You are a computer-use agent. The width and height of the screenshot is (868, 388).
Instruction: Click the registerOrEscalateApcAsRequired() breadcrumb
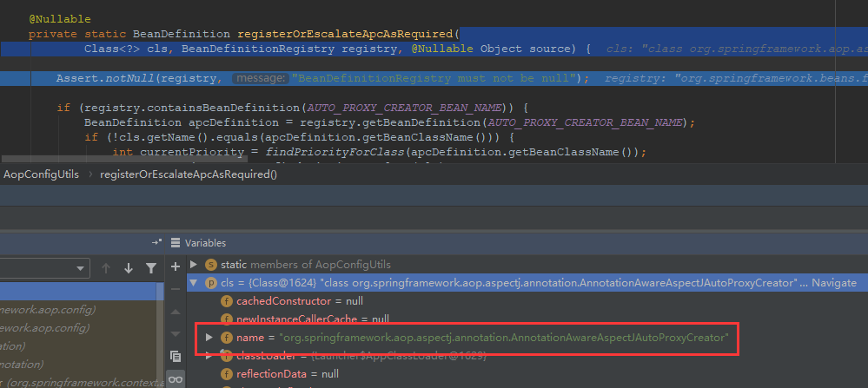pyautogui.click(x=189, y=174)
